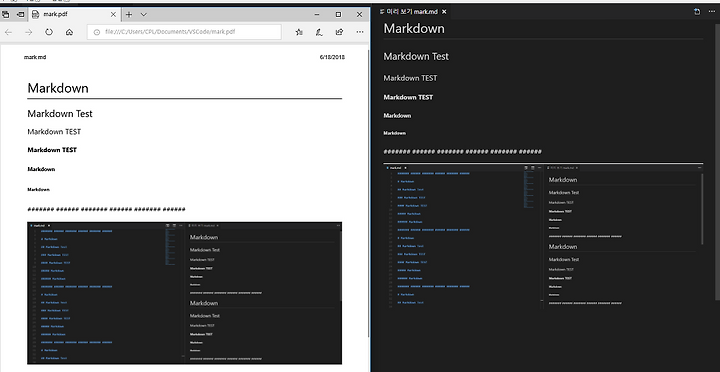The width and height of the screenshot is (720, 372).
Task: Open Edge favorites hub star icon
Action: tap(299, 32)
